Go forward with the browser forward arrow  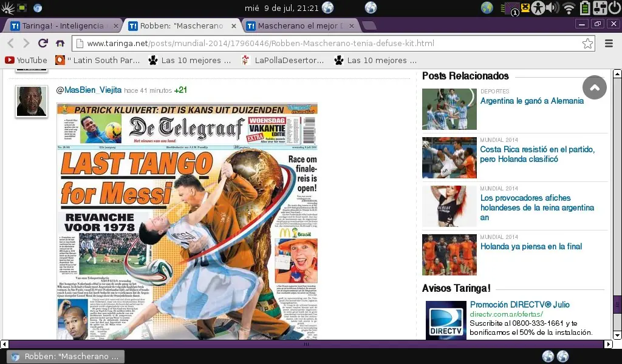point(26,43)
